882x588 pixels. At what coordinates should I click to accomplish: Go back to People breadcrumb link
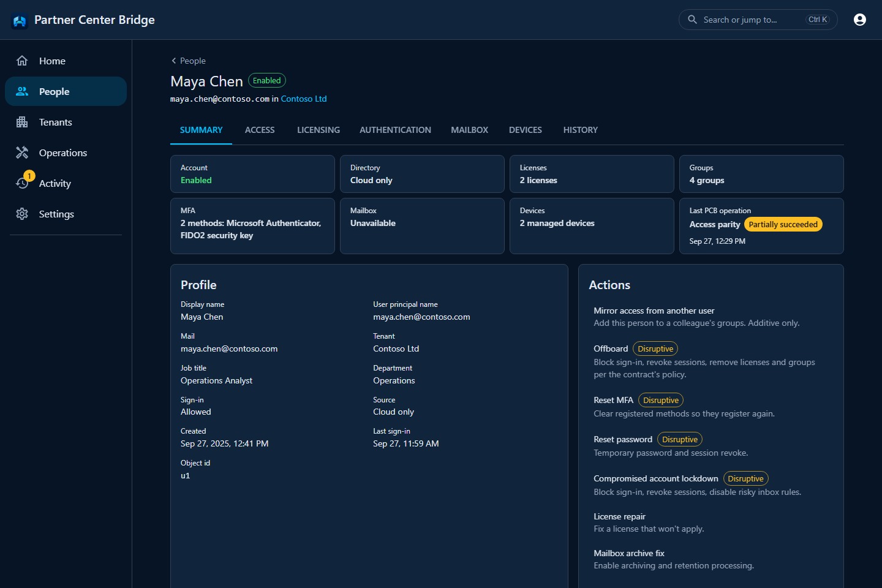[x=193, y=61]
